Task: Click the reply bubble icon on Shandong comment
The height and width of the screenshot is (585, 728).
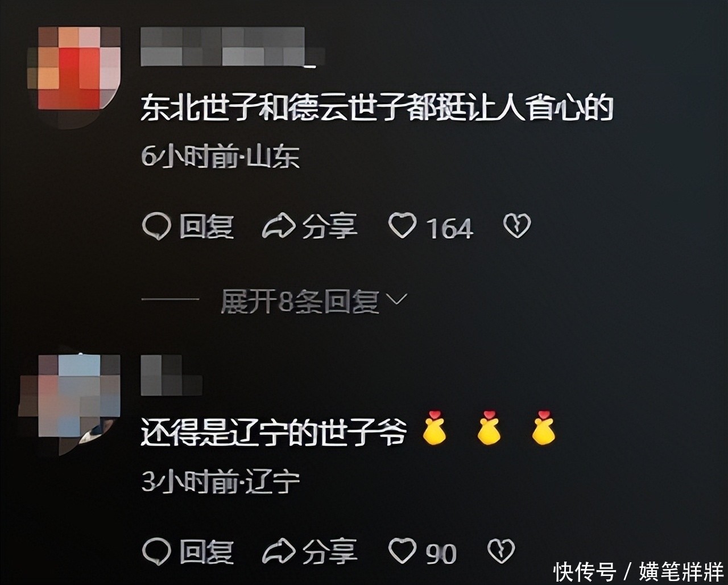Action: tap(156, 226)
